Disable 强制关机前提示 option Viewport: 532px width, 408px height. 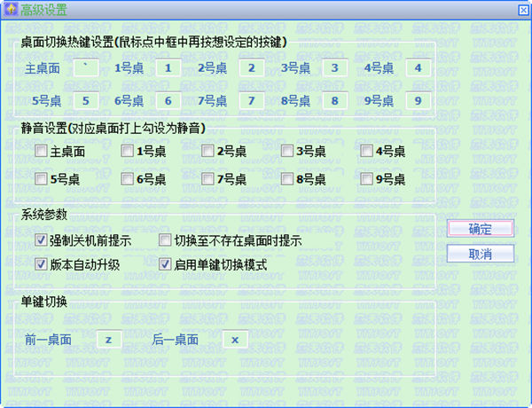point(41,240)
